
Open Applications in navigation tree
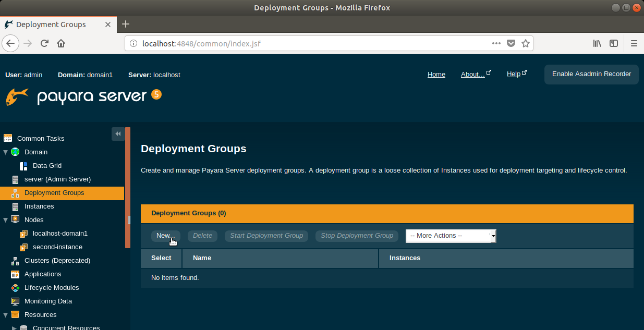tap(43, 274)
